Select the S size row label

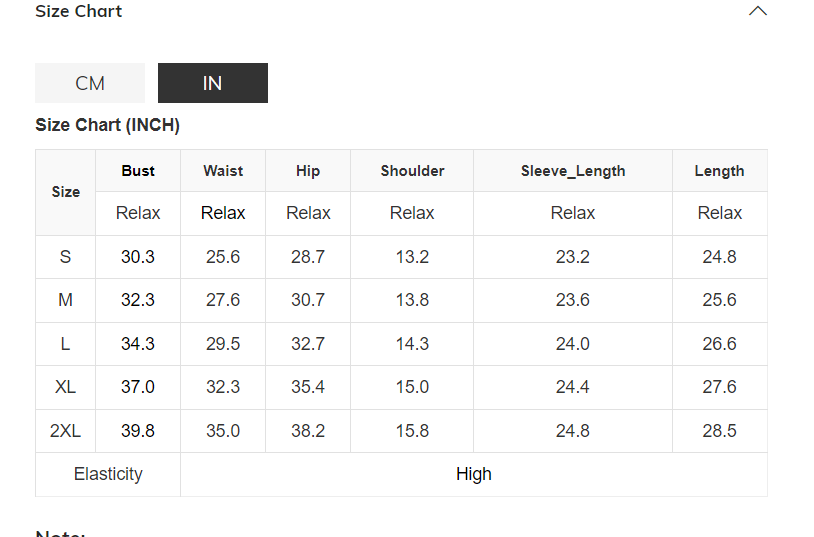[66, 257]
